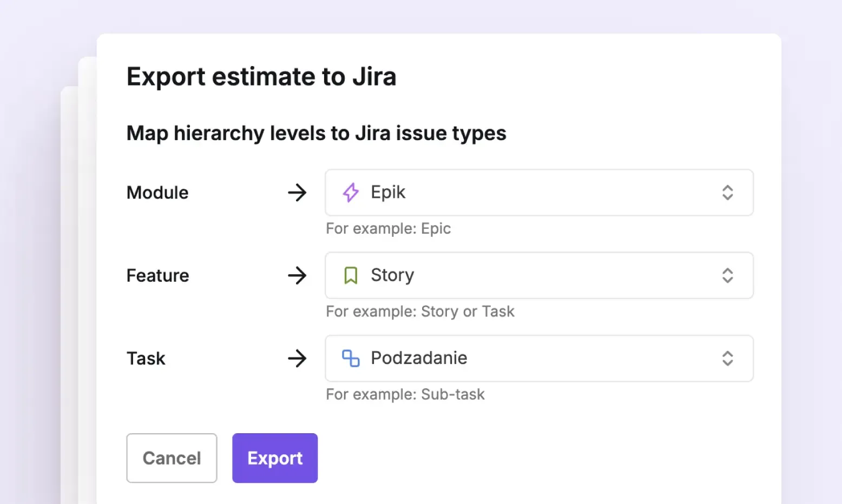842x504 pixels.
Task: Click the Module hierarchy label
Action: tap(157, 193)
